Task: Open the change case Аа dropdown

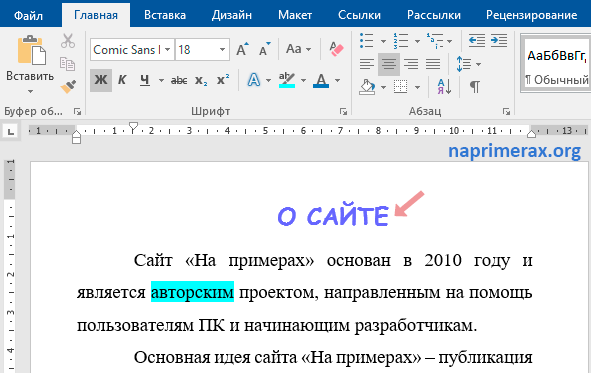Action: point(299,49)
